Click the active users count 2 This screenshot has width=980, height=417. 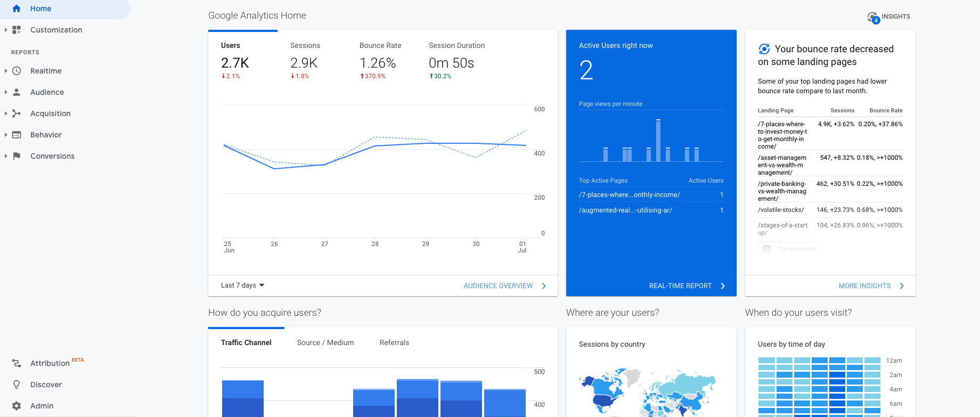tap(586, 70)
